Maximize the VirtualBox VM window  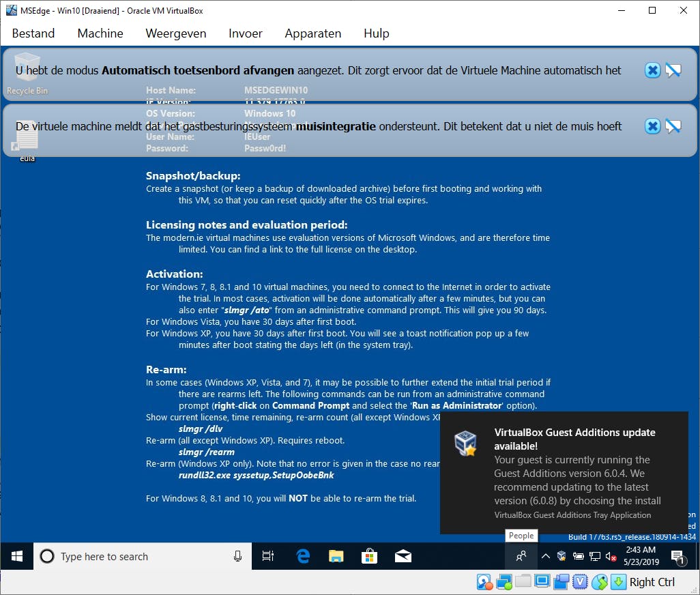652,11
